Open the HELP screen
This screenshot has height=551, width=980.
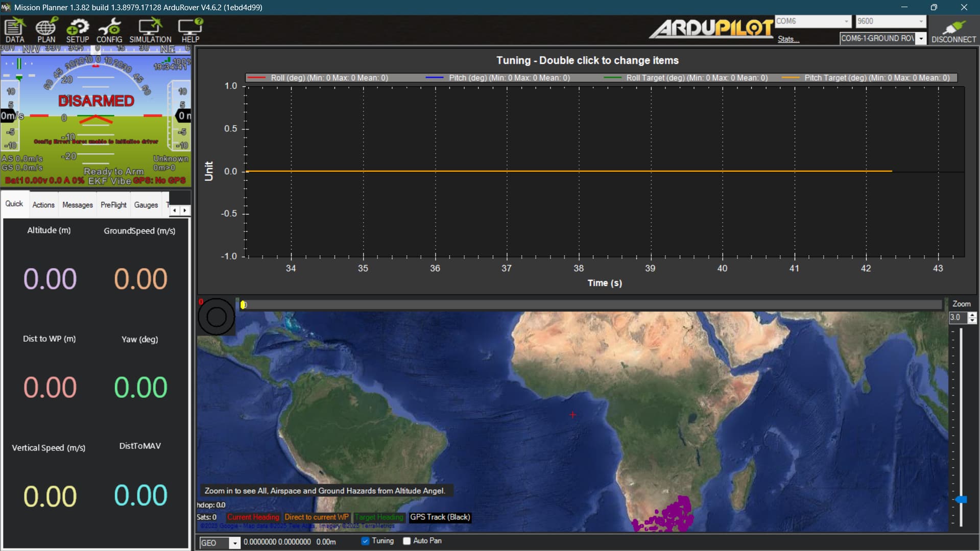(190, 30)
